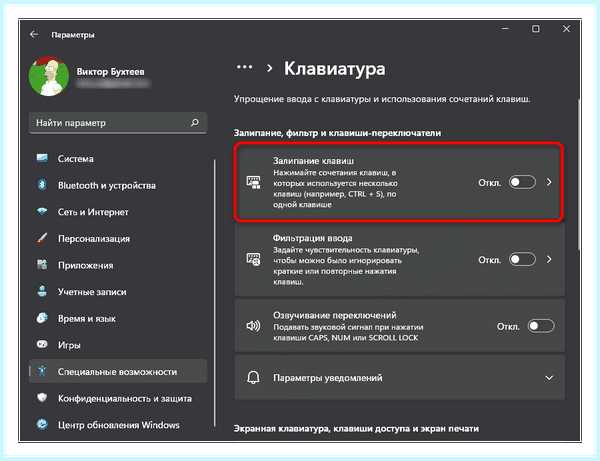Viewport: 600px width, 461px height.
Task: Click the Приложения icon
Action: tap(42, 264)
